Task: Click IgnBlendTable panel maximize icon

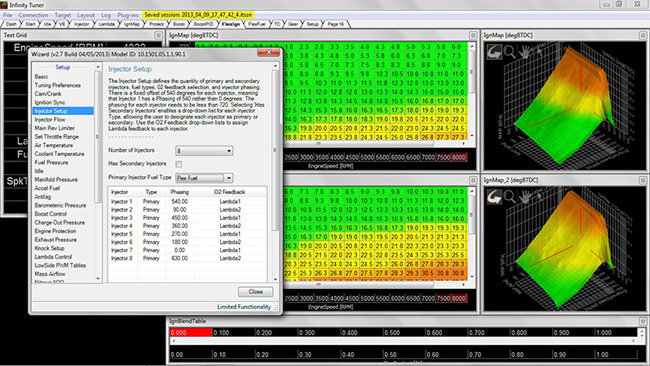Action: click(x=643, y=321)
